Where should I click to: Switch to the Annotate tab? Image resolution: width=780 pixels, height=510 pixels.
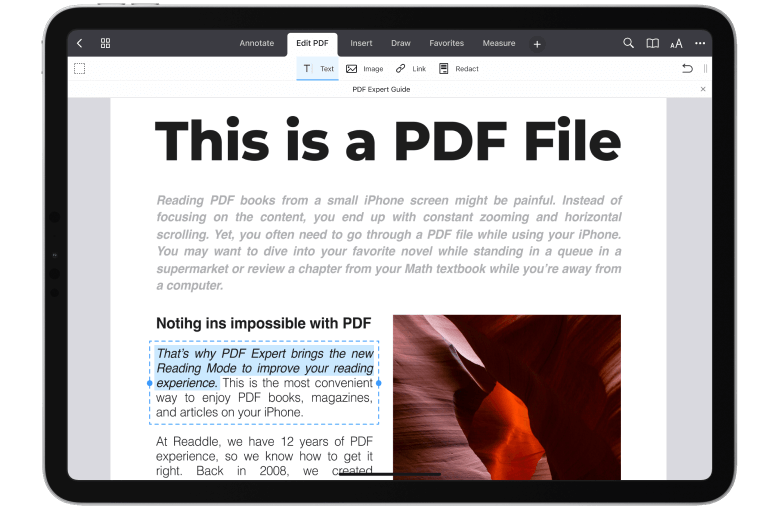click(x=257, y=43)
